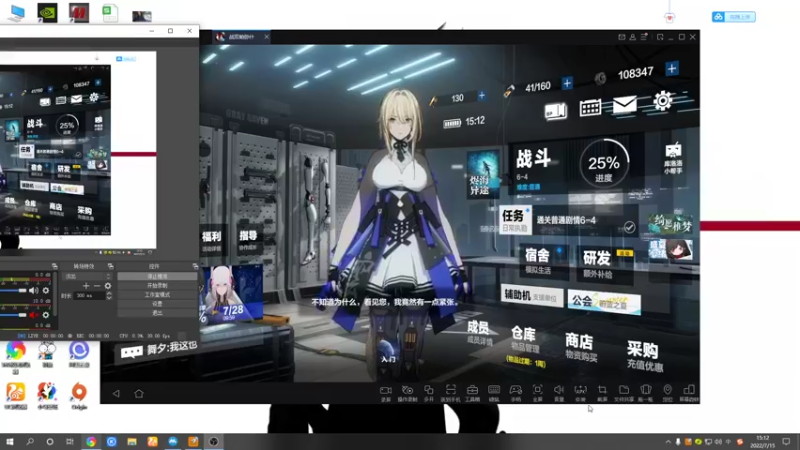Open Windows Start menu

9,441
